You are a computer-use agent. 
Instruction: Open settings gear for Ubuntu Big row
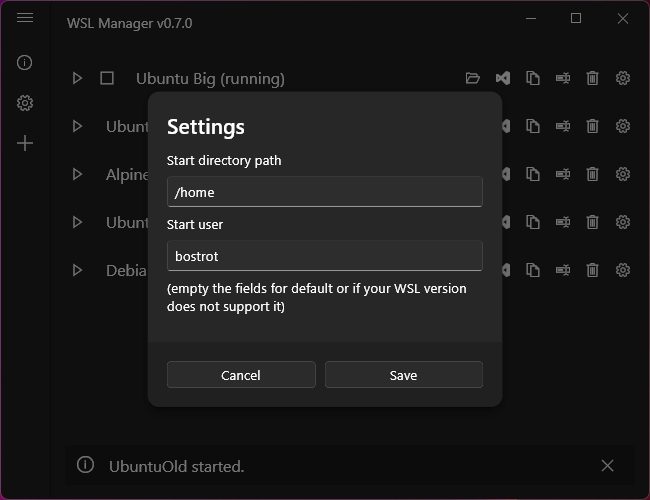pos(623,78)
